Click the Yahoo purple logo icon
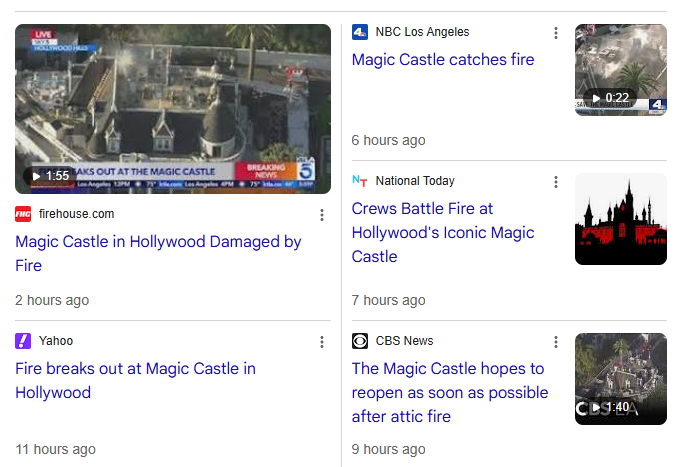Viewport: 683px width, 467px height. [x=23, y=341]
